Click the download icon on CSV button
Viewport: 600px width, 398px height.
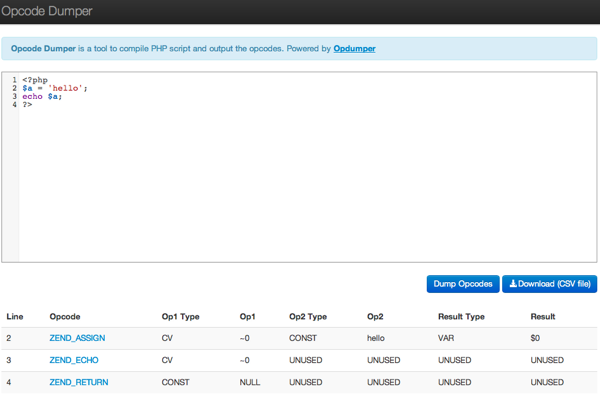(x=513, y=284)
